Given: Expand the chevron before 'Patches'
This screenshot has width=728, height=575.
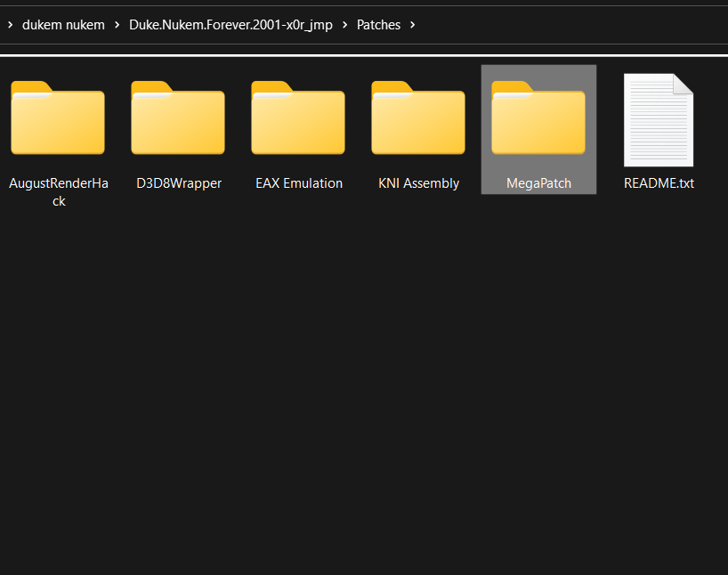Looking at the screenshot, I should [344, 25].
